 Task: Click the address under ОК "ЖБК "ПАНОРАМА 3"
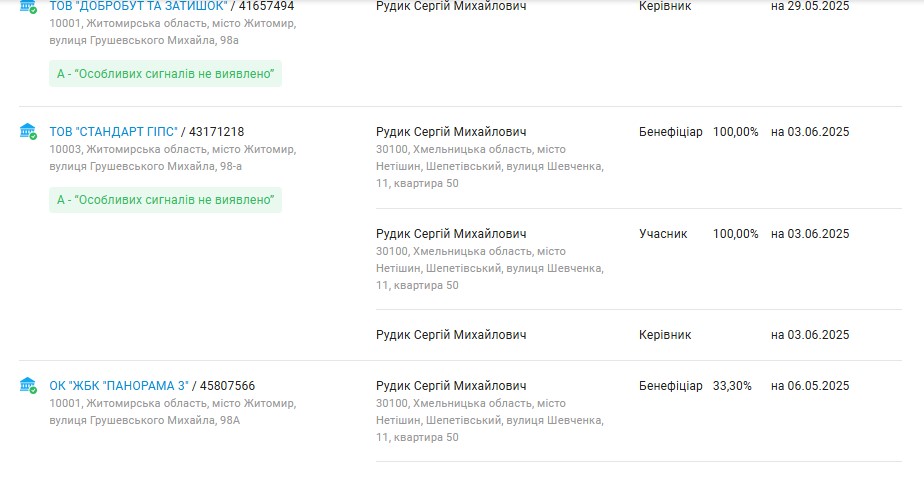172,412
